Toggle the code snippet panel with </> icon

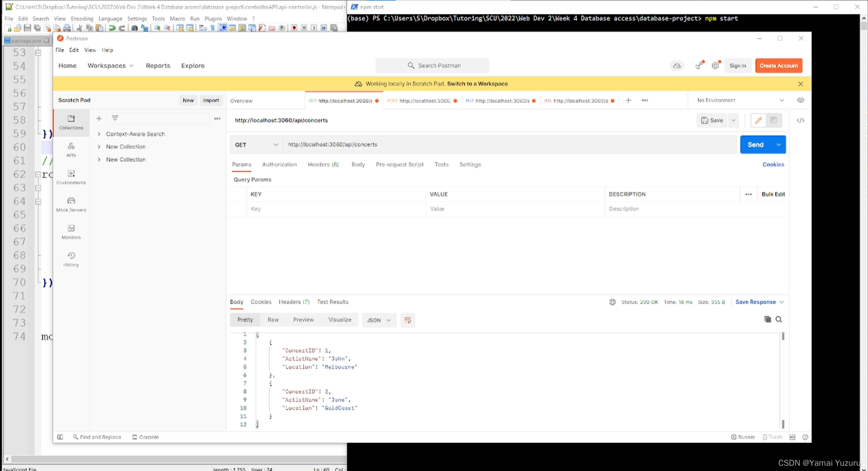[x=800, y=120]
